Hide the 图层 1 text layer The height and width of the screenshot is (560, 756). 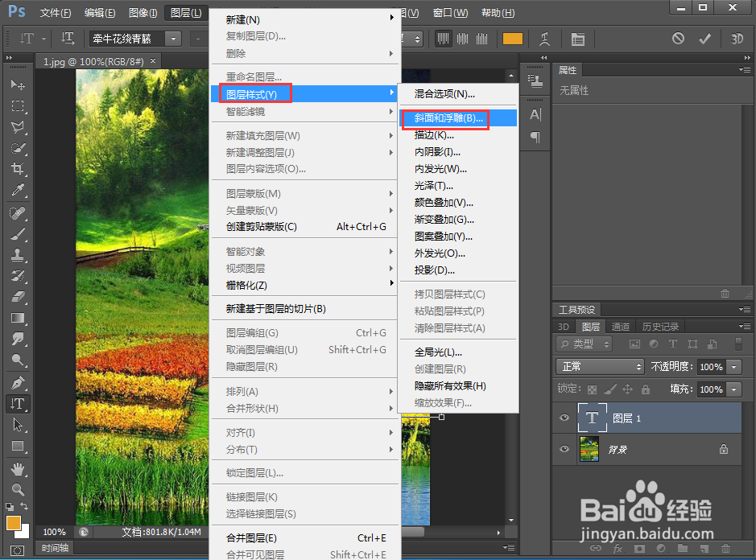[564, 418]
